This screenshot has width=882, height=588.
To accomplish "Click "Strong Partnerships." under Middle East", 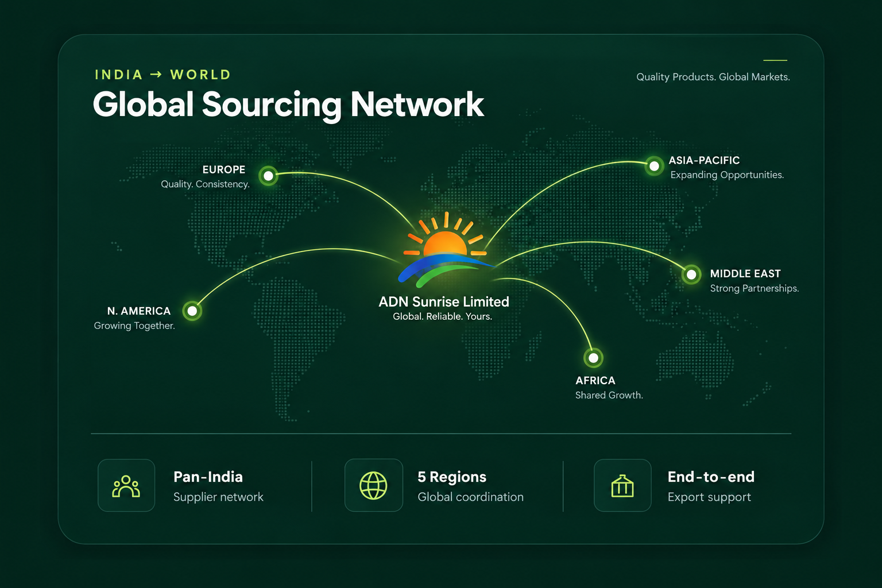I will pyautogui.click(x=755, y=288).
